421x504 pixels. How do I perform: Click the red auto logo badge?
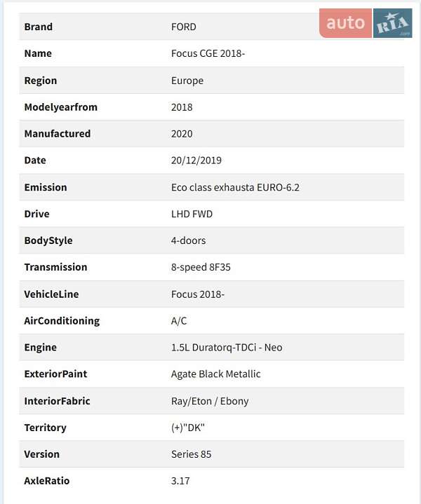click(x=345, y=23)
